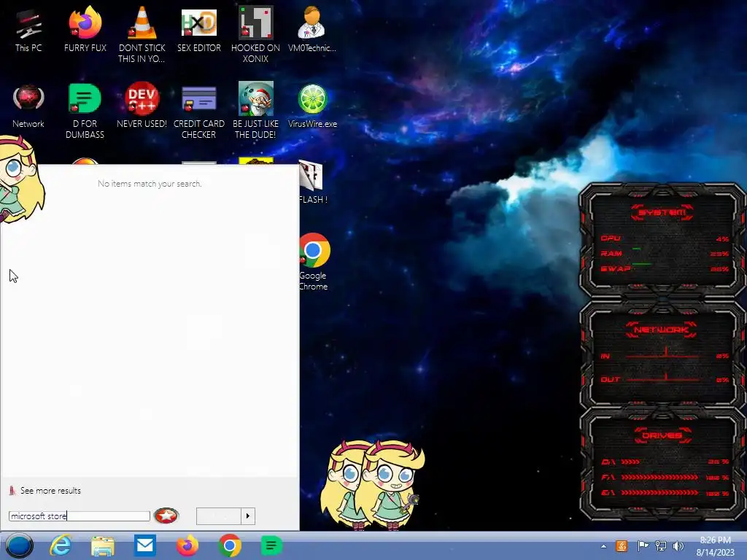Click the NETWORK gadget header
747x560 pixels.
pos(661,330)
